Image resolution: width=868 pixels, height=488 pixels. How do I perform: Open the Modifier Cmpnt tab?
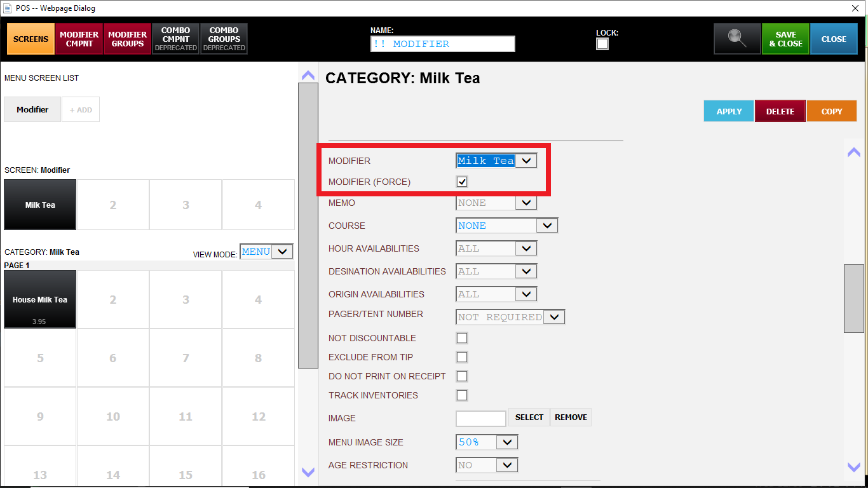(x=79, y=39)
